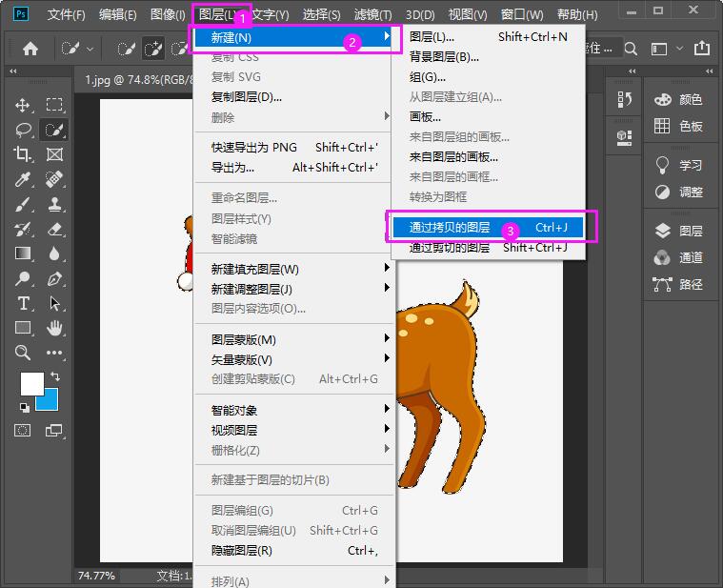
Task: Expand the 矢量蒙版(V) submenu
Action: pyautogui.click(x=294, y=359)
